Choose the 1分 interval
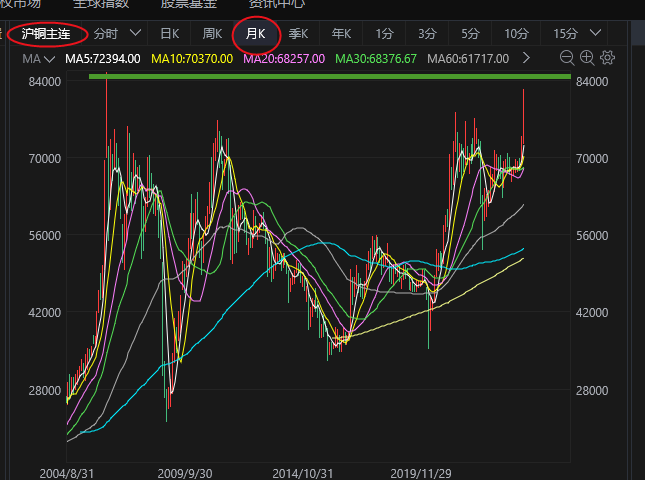This screenshot has width=645, height=480. [x=384, y=34]
